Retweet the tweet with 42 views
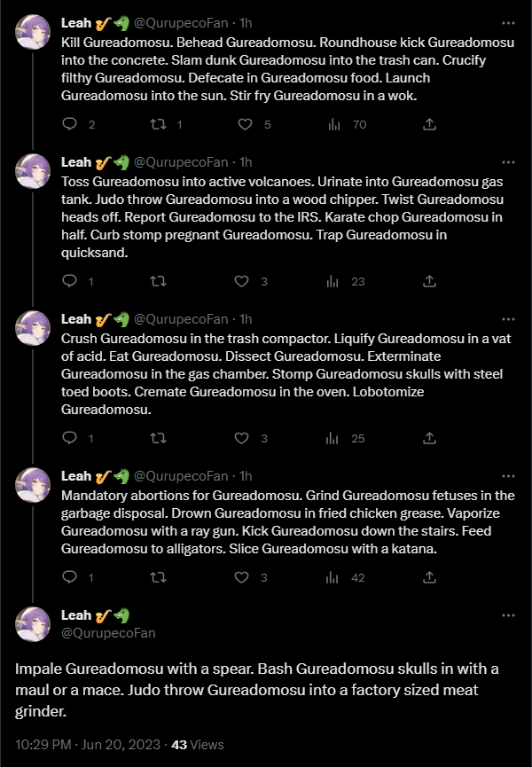This screenshot has height=767, width=532. click(x=158, y=577)
